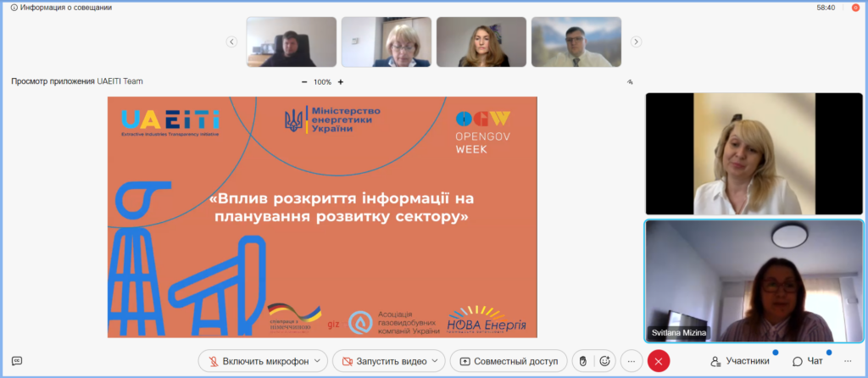Open the gesture recognition hand icon

coord(583,361)
